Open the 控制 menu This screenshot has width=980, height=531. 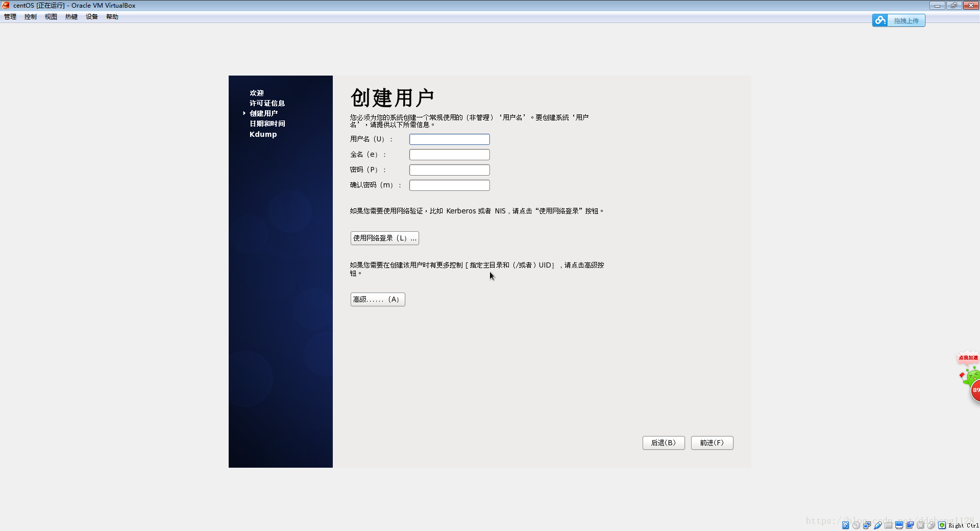31,17
